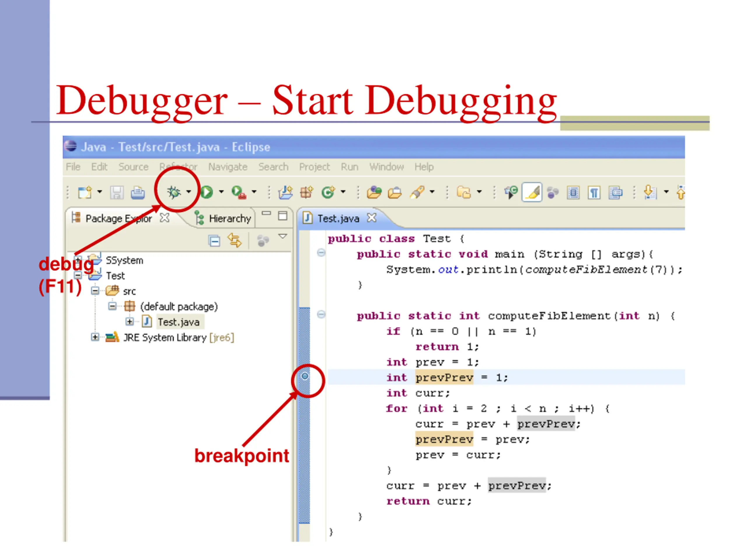Screen dimensions: 747x560
Task: Expand the Test.java tree node
Action: click(129, 321)
